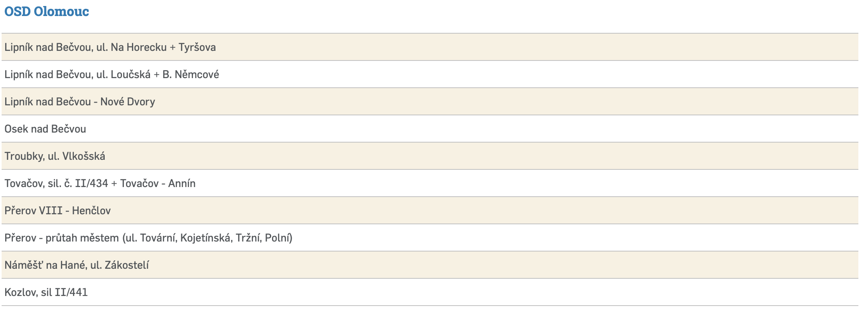This screenshot has width=868, height=314.
Task: Click the word "Annín"
Action: click(182, 183)
